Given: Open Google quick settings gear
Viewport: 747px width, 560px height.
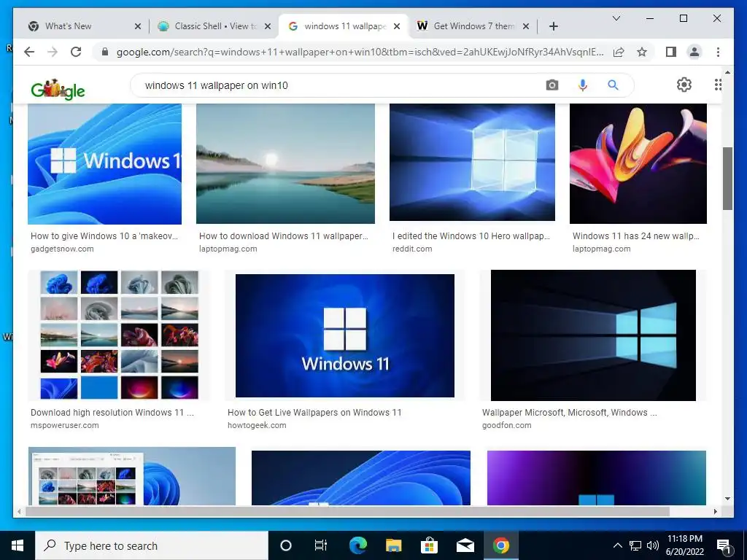Looking at the screenshot, I should pyautogui.click(x=684, y=85).
